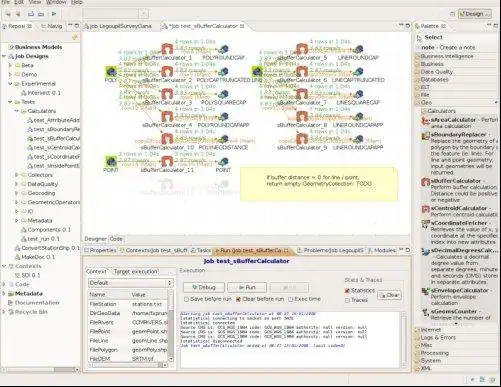Pick the sGeomsCounter palette icon

click(425, 312)
